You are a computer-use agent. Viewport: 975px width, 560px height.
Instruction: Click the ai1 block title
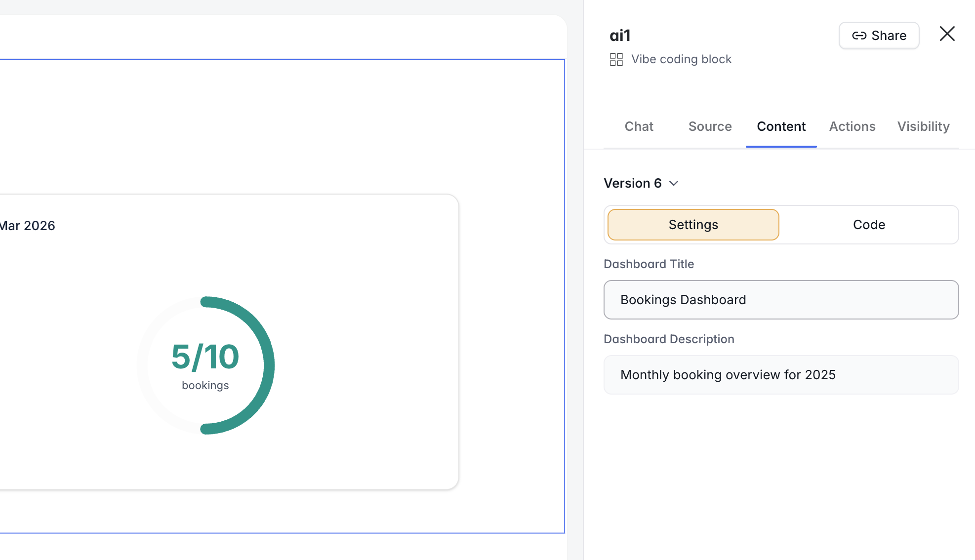click(x=620, y=36)
